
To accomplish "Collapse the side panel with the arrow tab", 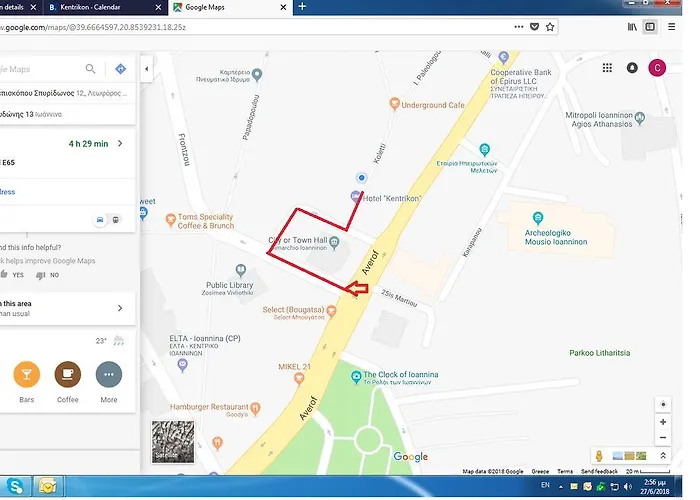I will [147, 69].
